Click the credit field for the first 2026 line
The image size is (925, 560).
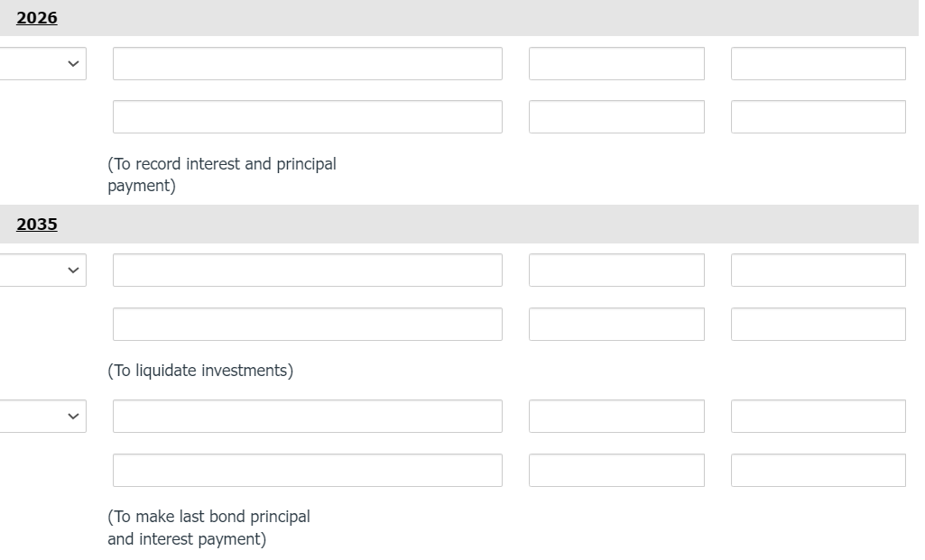818,63
